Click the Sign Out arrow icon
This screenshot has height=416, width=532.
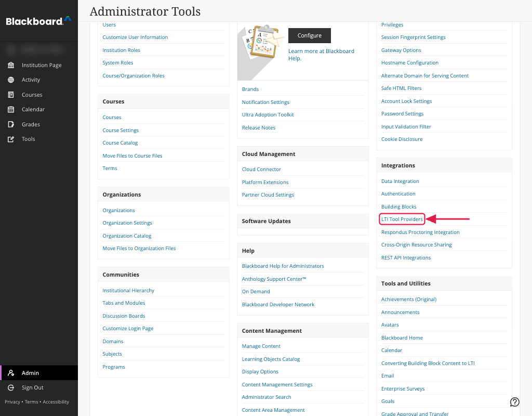11,387
